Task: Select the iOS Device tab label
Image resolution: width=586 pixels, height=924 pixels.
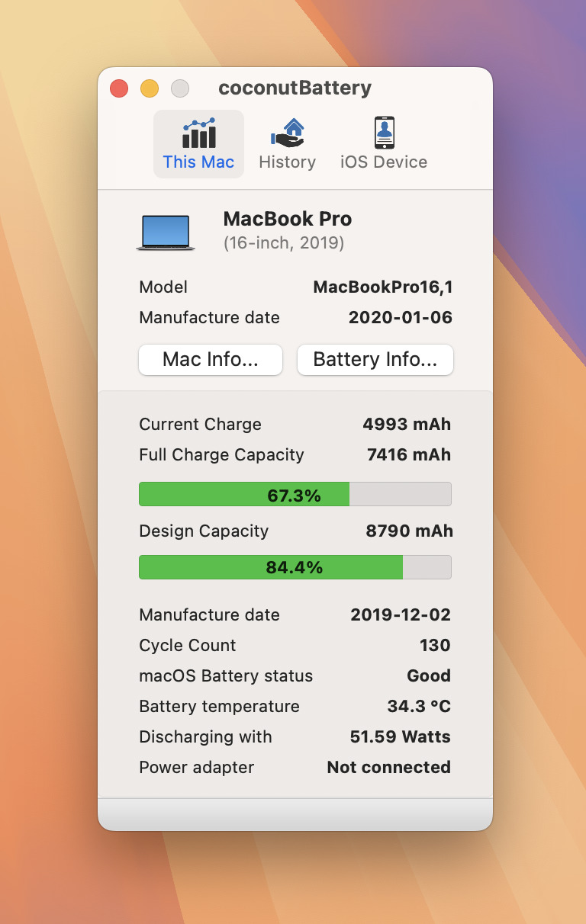Action: [384, 162]
